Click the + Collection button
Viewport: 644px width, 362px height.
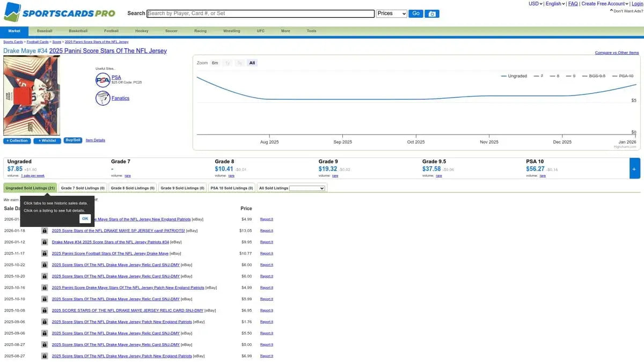pos(17,141)
